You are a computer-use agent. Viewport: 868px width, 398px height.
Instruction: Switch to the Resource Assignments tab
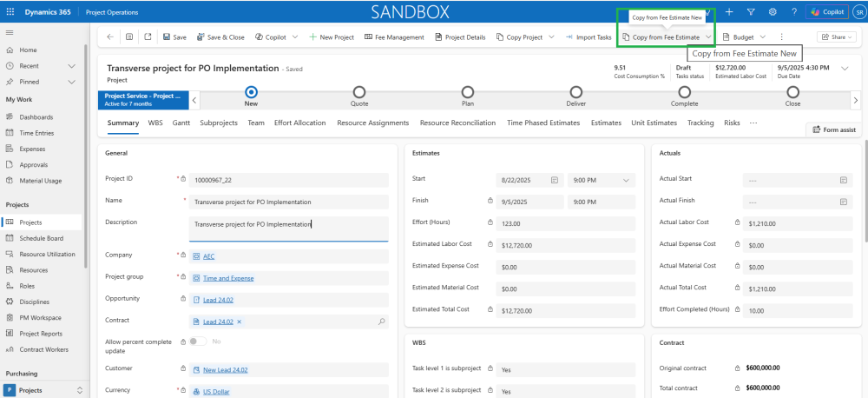(373, 123)
